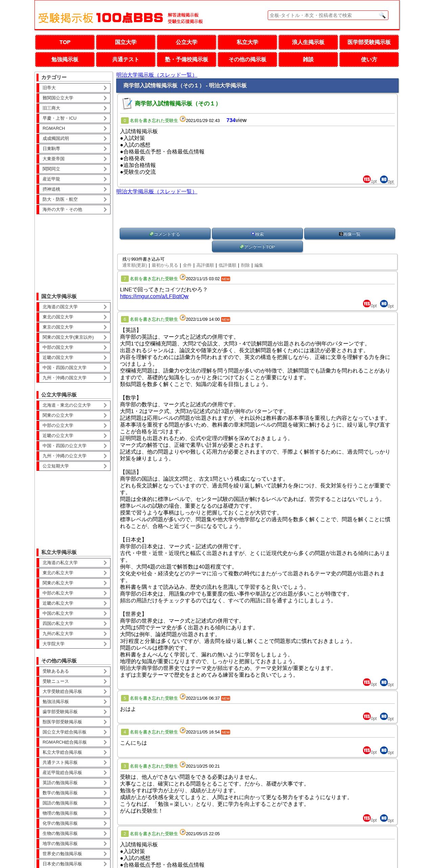This screenshot has width=434, height=868.
Task: Click the 編集 link
Action: 259,265
